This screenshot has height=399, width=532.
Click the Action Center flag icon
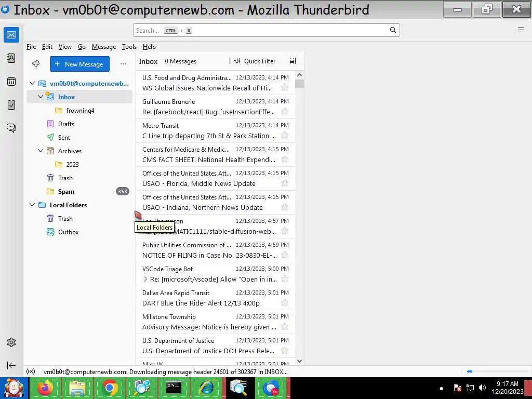[x=457, y=388]
